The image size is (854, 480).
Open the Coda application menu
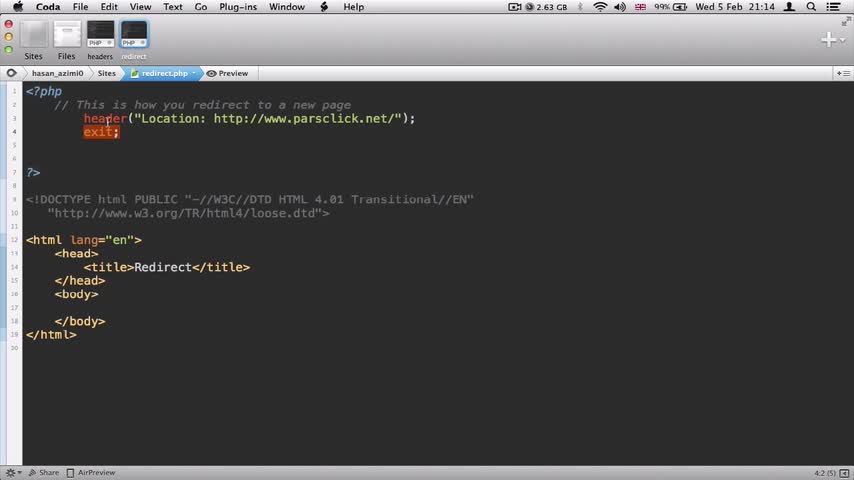pos(48,7)
